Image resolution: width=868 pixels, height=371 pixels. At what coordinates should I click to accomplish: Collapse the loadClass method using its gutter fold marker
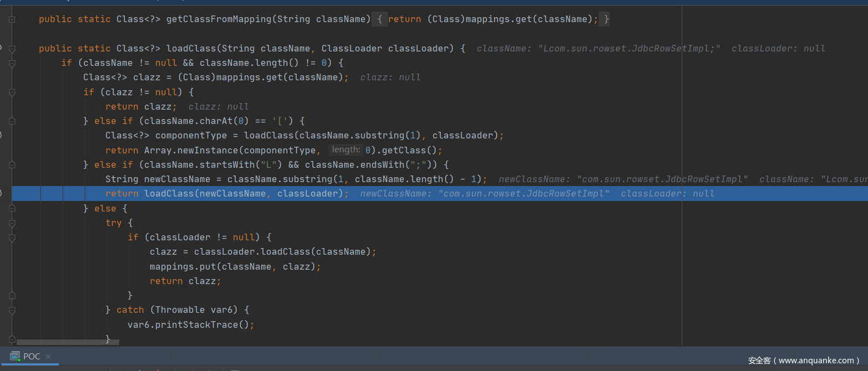(x=12, y=49)
